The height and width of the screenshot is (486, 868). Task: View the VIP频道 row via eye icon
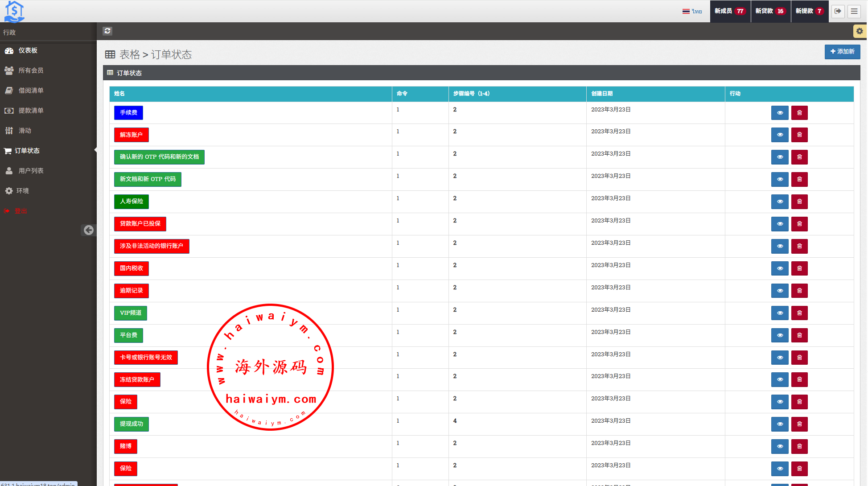[x=779, y=313]
